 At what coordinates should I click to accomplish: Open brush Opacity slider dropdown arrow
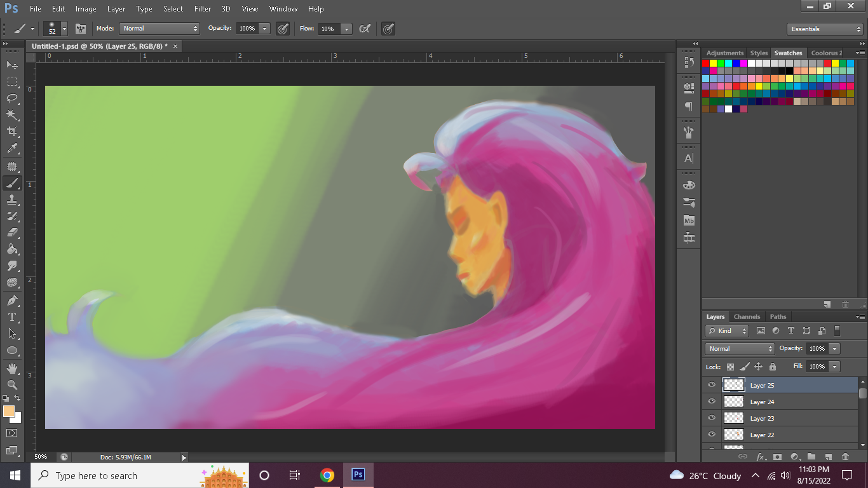[264, 29]
